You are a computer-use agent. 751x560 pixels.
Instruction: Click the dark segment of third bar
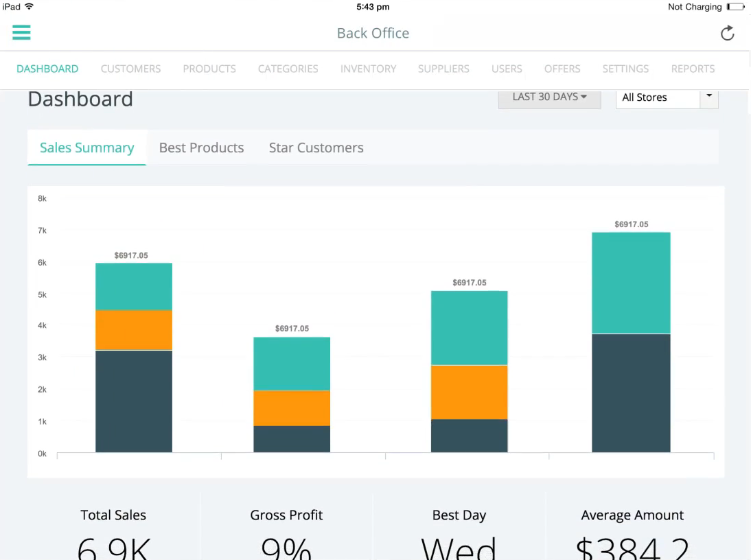coord(469,436)
